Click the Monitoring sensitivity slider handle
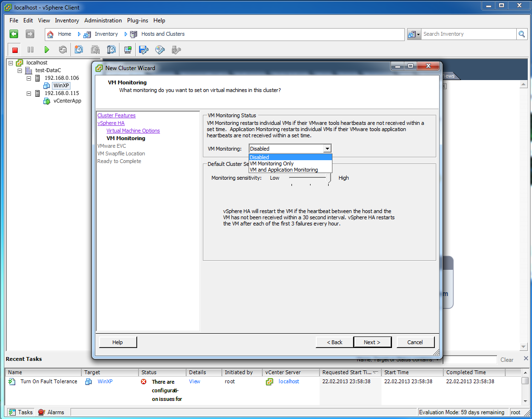 click(x=329, y=179)
